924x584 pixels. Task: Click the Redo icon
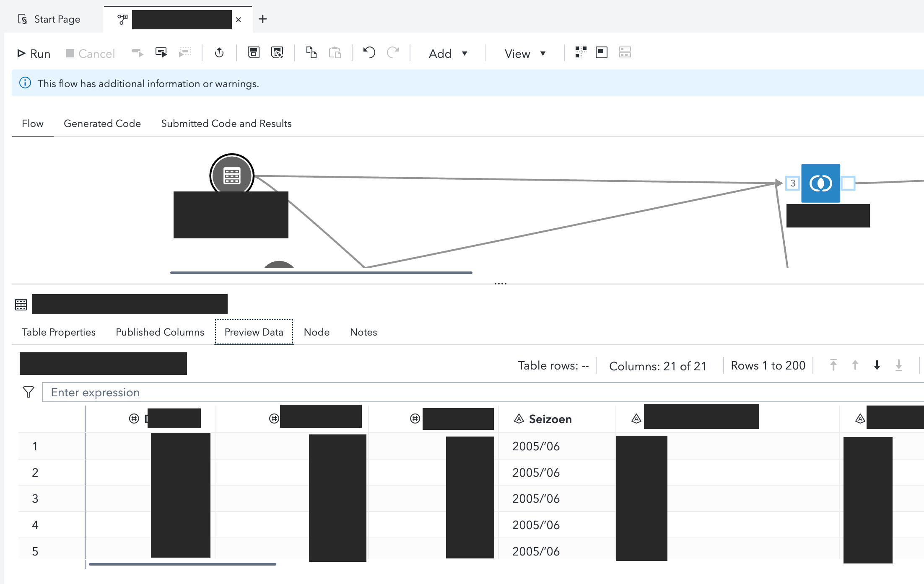point(393,53)
